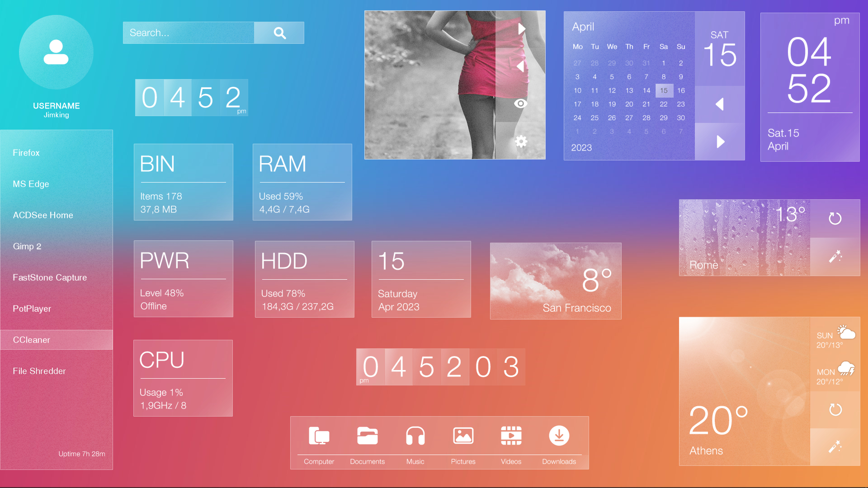Launch Firefox from the app sidebar
Screen dimensions: 868x488
(26, 153)
